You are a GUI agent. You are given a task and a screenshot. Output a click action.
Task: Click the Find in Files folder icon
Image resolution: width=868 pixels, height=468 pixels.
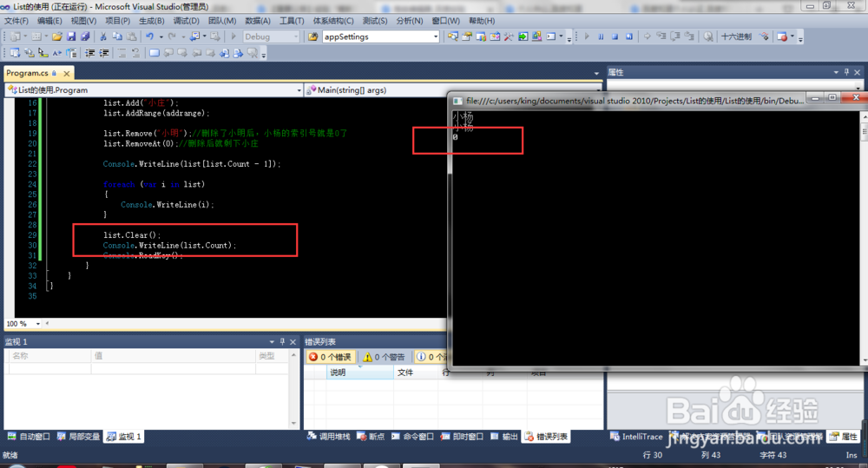312,36
